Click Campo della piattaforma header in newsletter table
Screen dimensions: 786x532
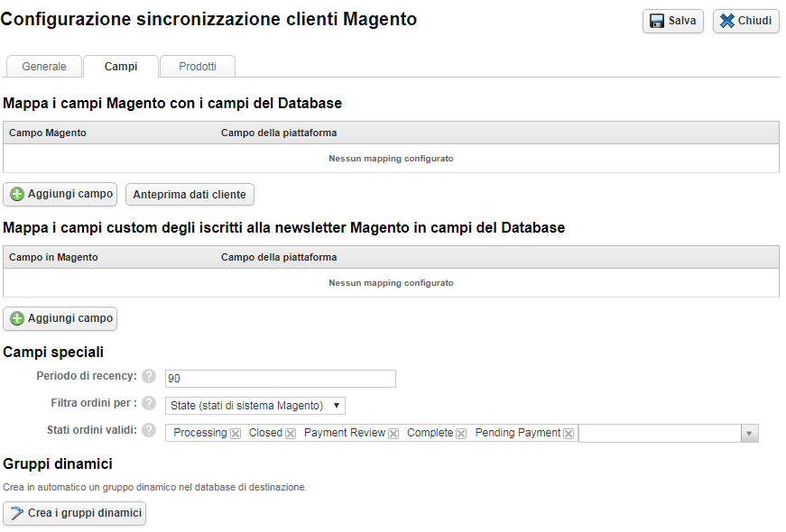[x=279, y=257]
